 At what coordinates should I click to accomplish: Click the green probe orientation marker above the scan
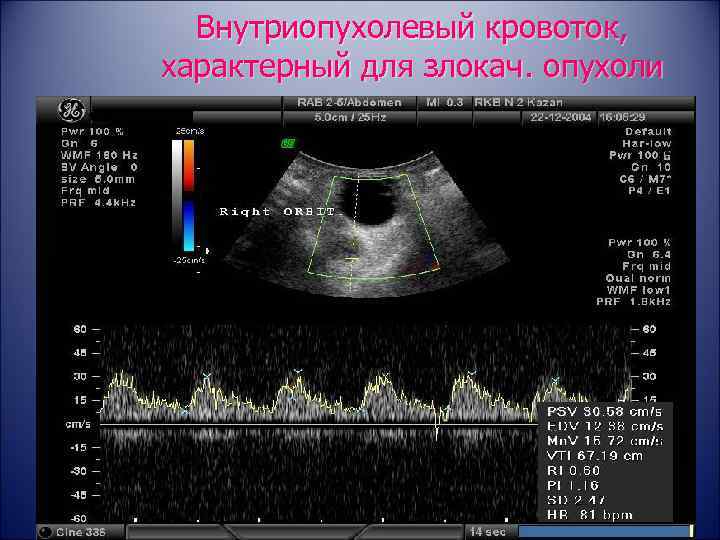(x=288, y=143)
